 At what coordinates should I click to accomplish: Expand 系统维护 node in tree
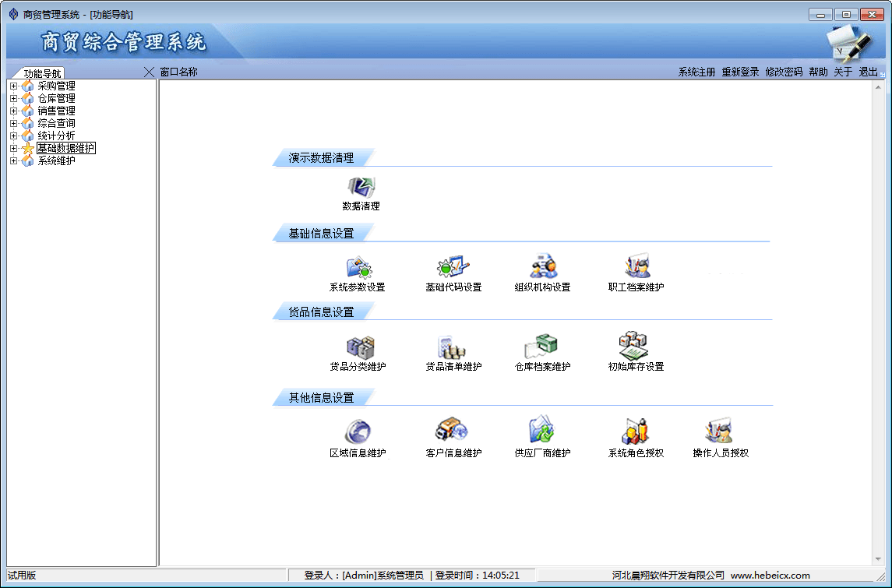click(13, 160)
